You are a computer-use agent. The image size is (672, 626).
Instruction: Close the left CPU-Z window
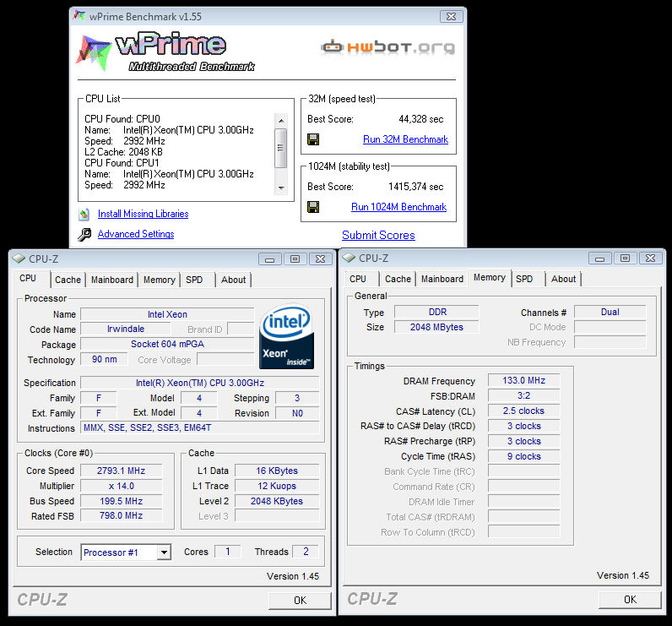320,259
